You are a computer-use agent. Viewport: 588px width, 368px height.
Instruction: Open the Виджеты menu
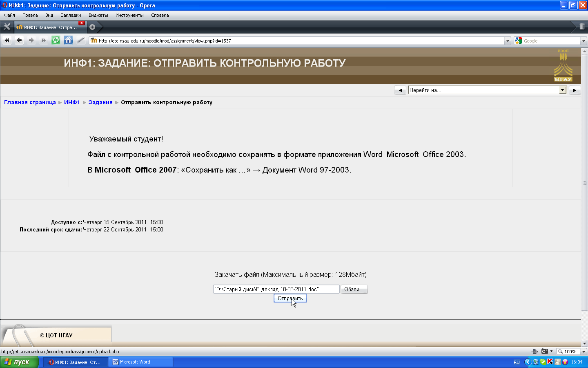coord(98,15)
